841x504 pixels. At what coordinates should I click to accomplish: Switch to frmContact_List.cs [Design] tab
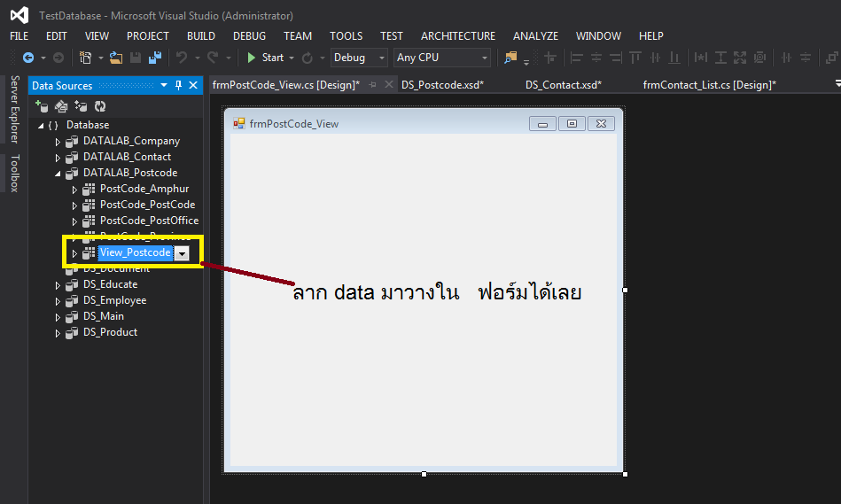point(709,85)
